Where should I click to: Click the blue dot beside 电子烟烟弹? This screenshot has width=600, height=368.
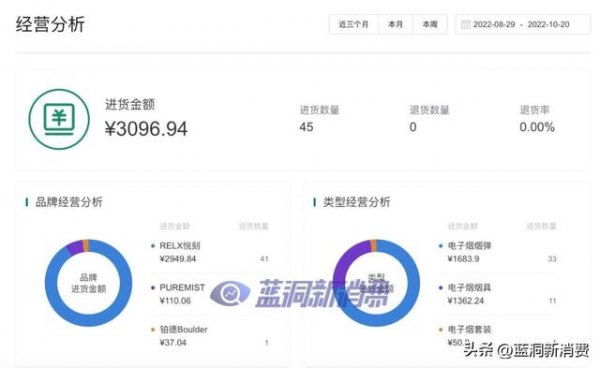click(x=441, y=246)
